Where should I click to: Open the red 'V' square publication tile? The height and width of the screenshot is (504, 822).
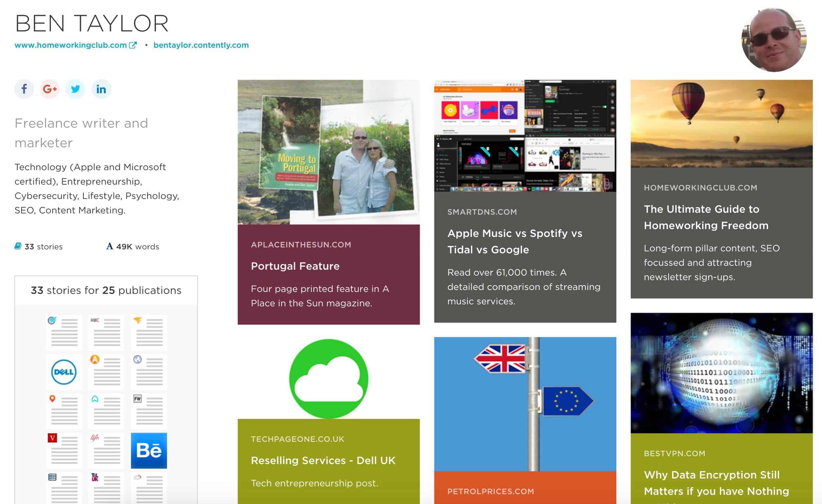pos(64,450)
